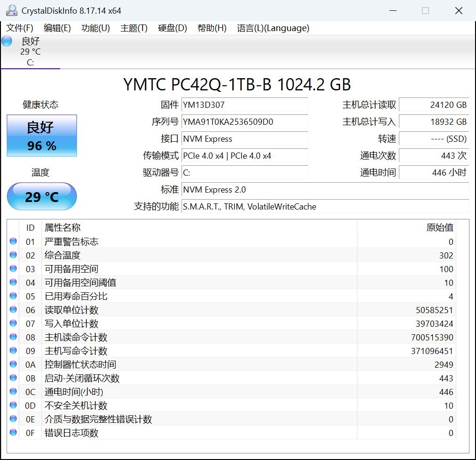Select the 已用寿命百分比 attribute name
Viewport: 476px width, 460px height.
click(x=76, y=297)
